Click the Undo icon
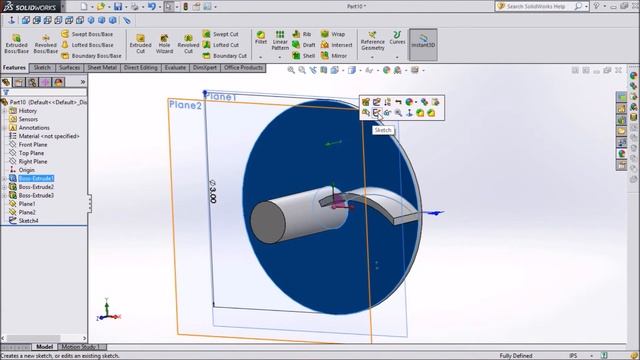 [x=151, y=7]
